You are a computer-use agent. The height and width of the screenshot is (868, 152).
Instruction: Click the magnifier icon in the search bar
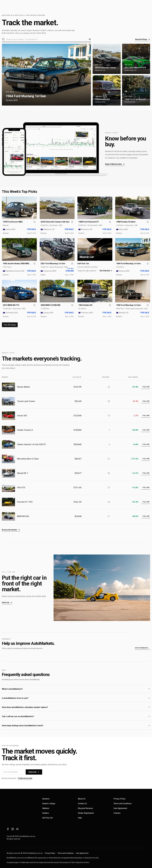[x=3, y=39]
